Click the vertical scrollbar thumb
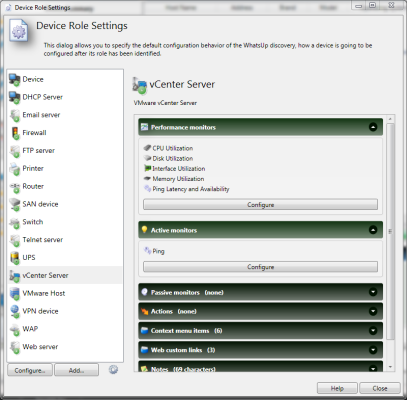The image size is (407, 400). click(x=390, y=231)
